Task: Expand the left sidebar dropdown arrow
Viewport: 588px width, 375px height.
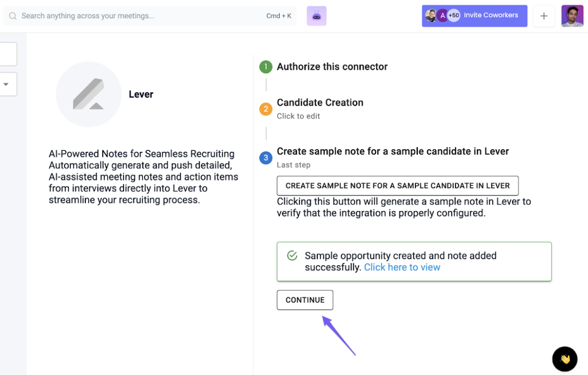Action: (6, 84)
